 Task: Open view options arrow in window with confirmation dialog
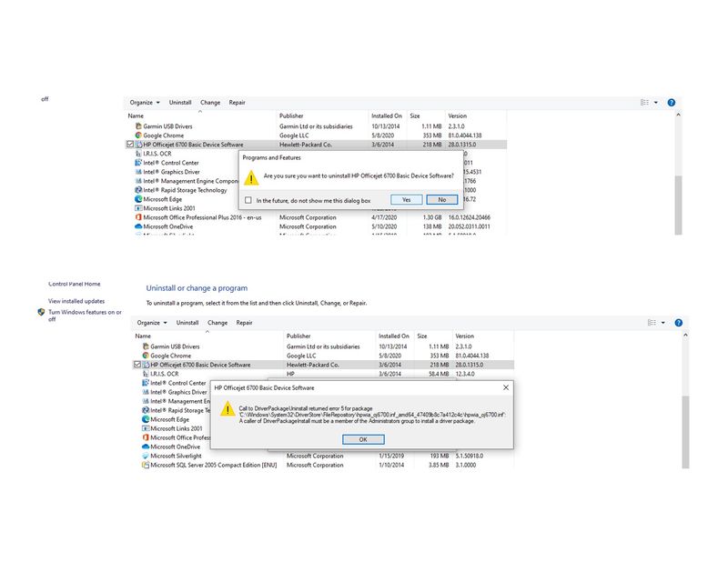[655, 102]
